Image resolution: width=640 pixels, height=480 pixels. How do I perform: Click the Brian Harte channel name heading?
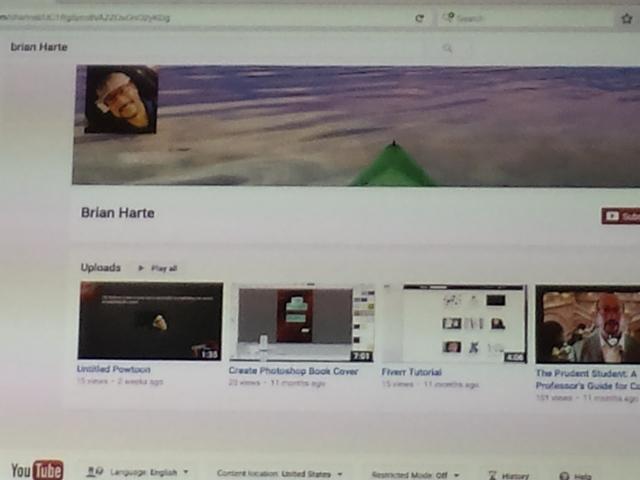click(118, 213)
